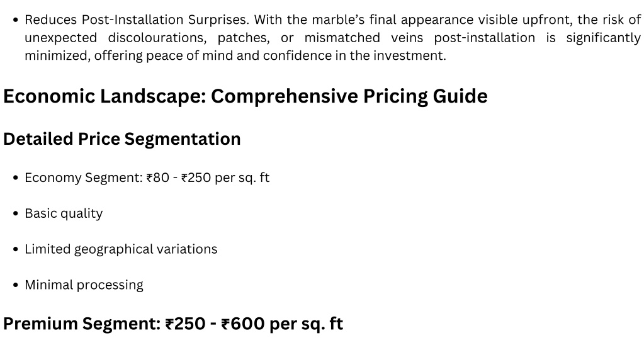Click the Basic quality list item
This screenshot has width=644, height=345.
pos(64,213)
